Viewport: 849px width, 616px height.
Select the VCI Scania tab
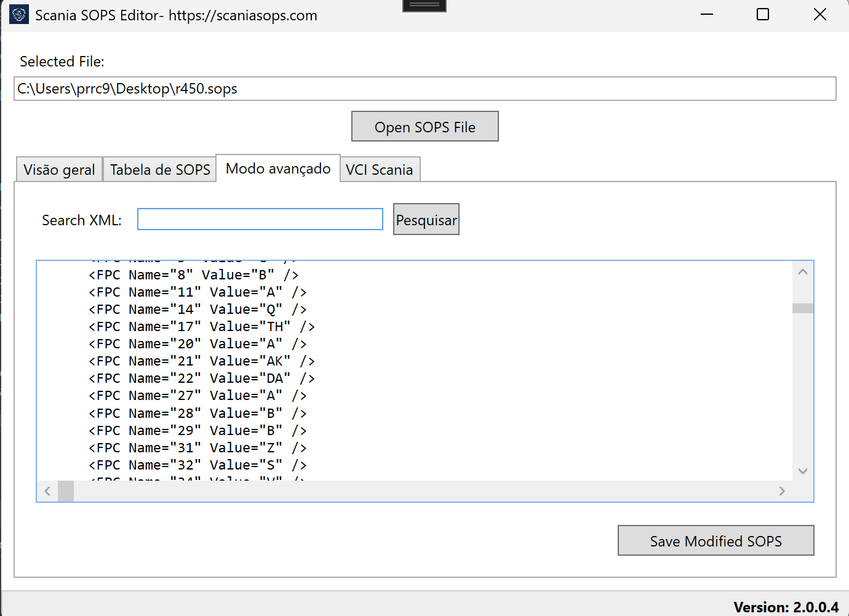coord(380,169)
